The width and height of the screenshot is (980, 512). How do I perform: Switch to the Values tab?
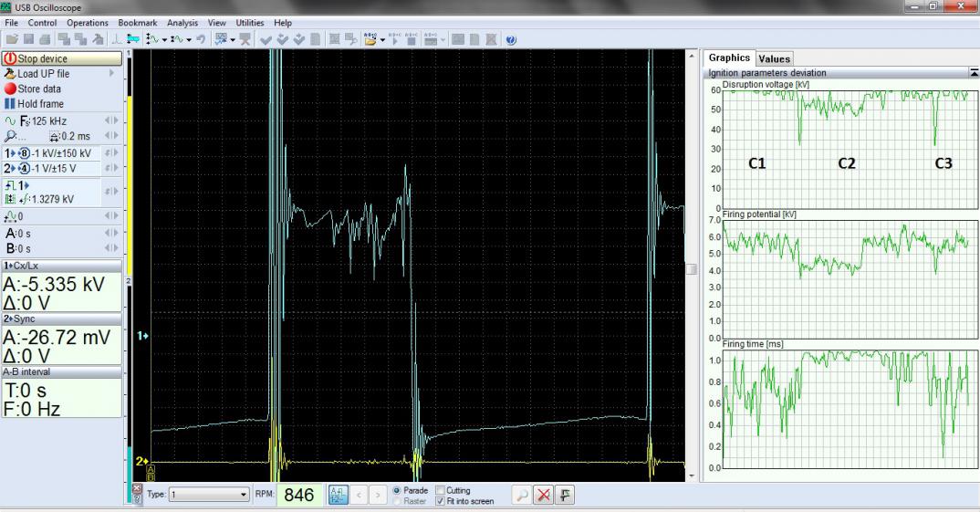pyautogui.click(x=774, y=58)
